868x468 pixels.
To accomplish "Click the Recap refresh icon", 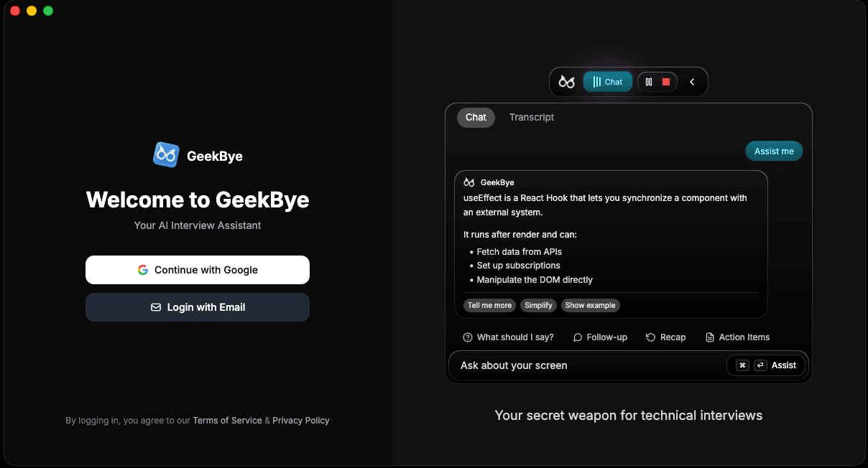I will click(650, 337).
